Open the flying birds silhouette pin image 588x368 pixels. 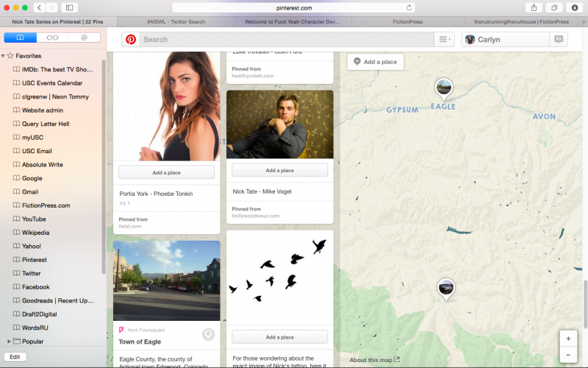tap(280, 277)
